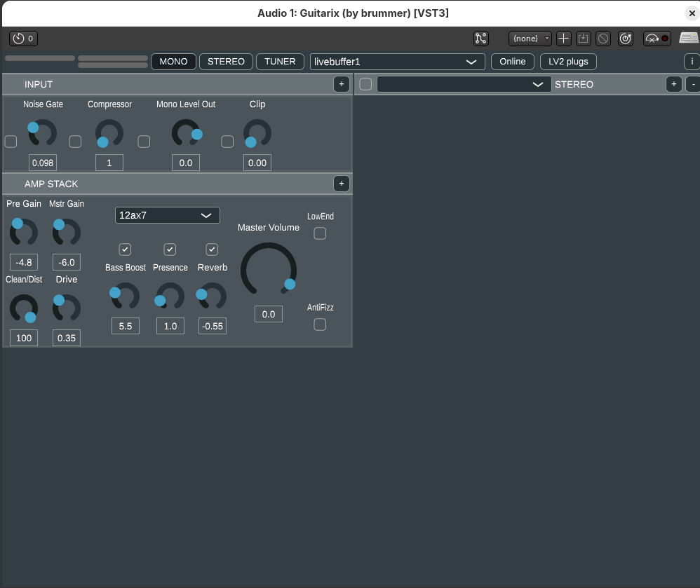
Task: Click the performance meter record icon
Action: click(663, 39)
